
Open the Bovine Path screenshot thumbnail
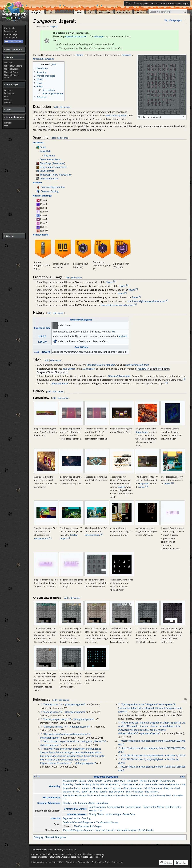click(x=122, y=413)
